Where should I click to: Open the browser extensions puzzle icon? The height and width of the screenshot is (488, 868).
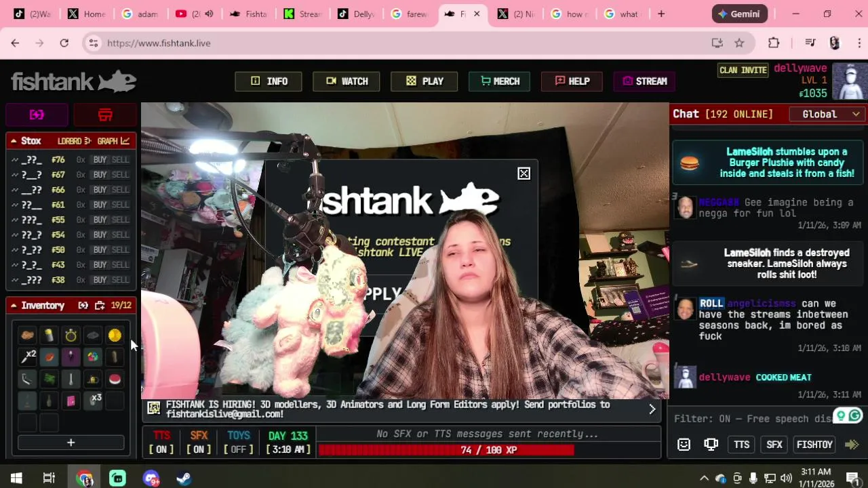(774, 43)
